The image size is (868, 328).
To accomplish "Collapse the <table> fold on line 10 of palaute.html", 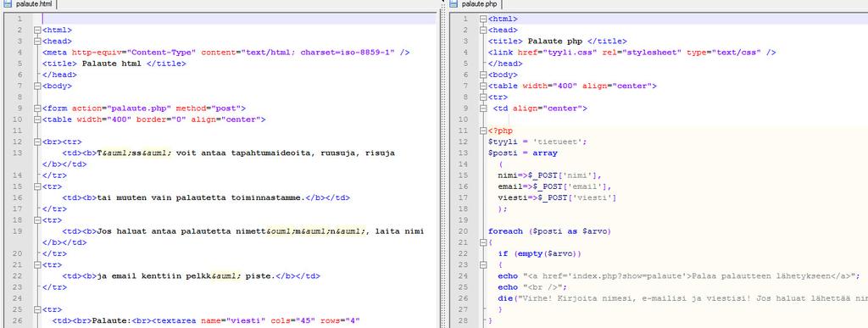I will pyautogui.click(x=37, y=120).
